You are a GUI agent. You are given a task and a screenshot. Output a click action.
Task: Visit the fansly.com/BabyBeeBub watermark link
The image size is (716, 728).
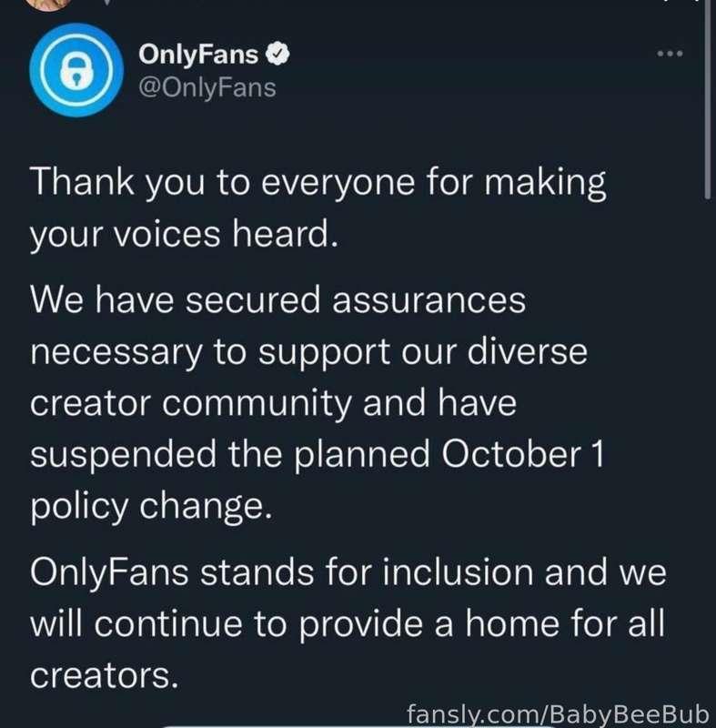click(x=558, y=713)
